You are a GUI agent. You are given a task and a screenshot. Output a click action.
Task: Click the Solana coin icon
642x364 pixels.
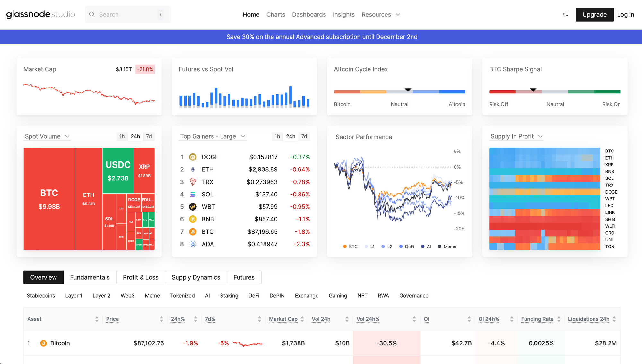coord(193,195)
